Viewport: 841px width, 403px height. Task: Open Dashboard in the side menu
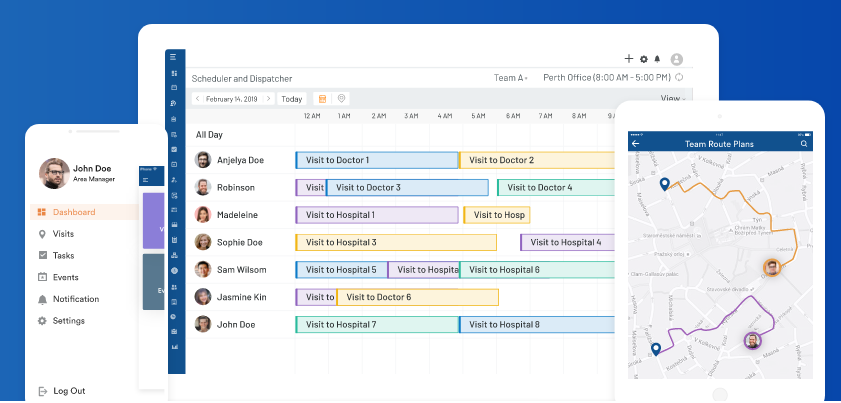point(74,212)
